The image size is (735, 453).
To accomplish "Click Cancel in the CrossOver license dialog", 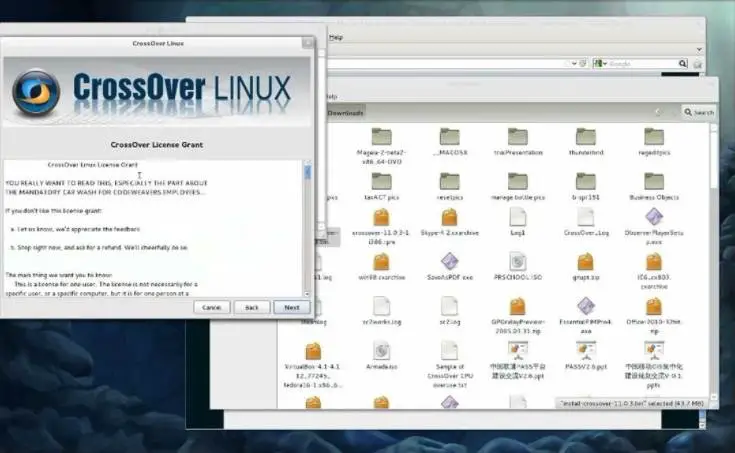I will tap(211, 308).
